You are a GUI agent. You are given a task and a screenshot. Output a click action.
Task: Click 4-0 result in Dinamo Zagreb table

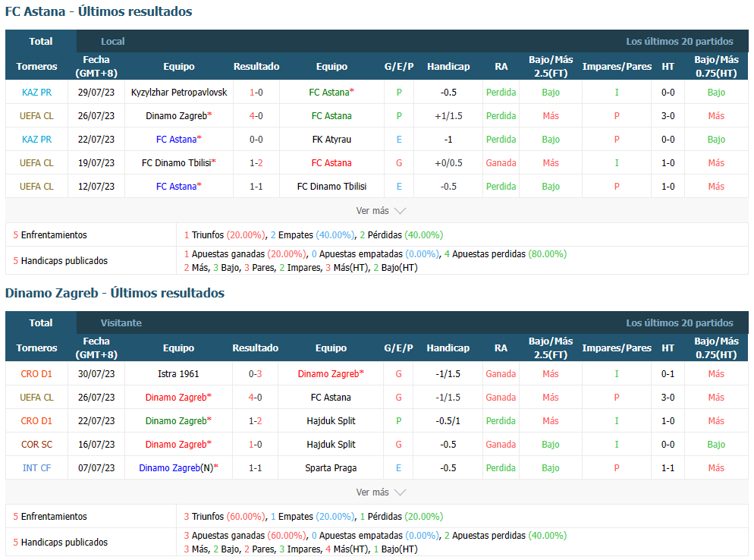[x=256, y=398]
